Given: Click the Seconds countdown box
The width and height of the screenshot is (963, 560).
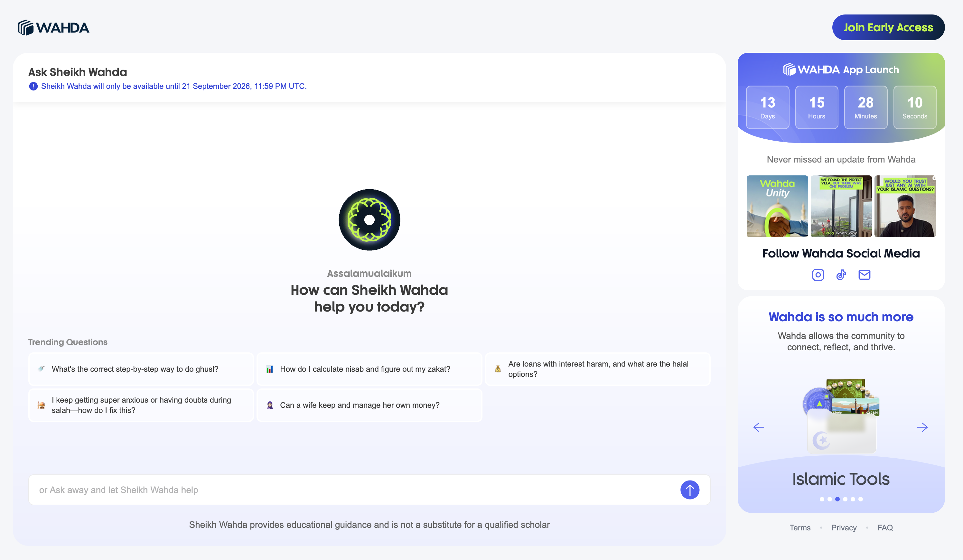Looking at the screenshot, I should tap(914, 107).
